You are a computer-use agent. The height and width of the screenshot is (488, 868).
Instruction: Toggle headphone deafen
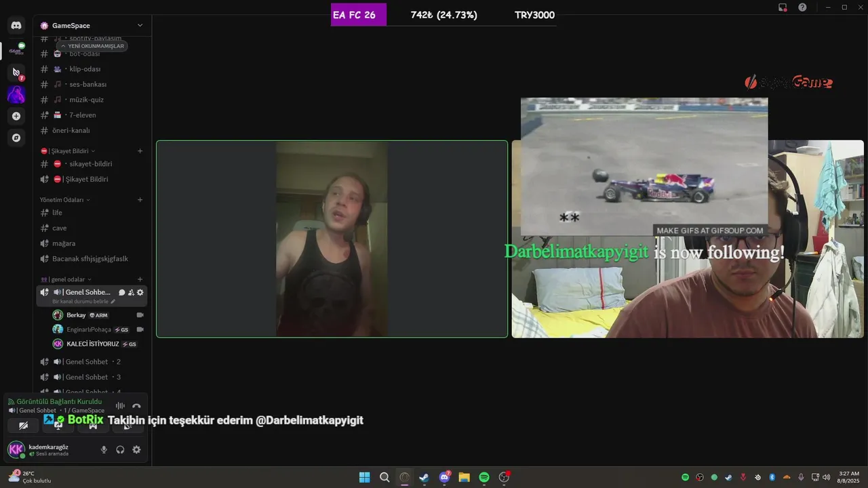pos(120,449)
